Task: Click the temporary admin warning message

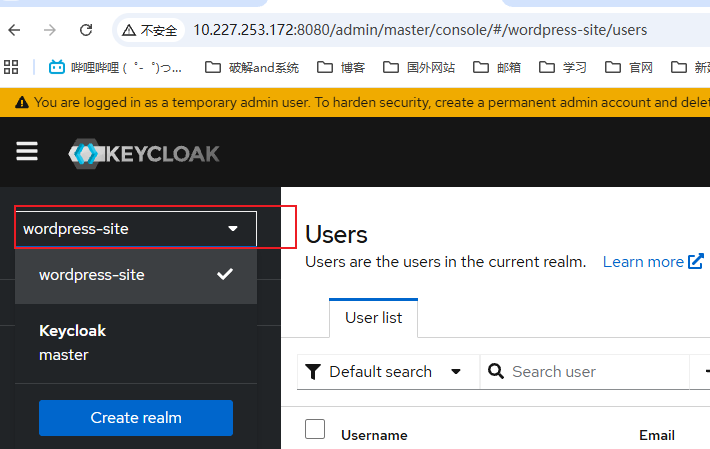Action: point(371,102)
